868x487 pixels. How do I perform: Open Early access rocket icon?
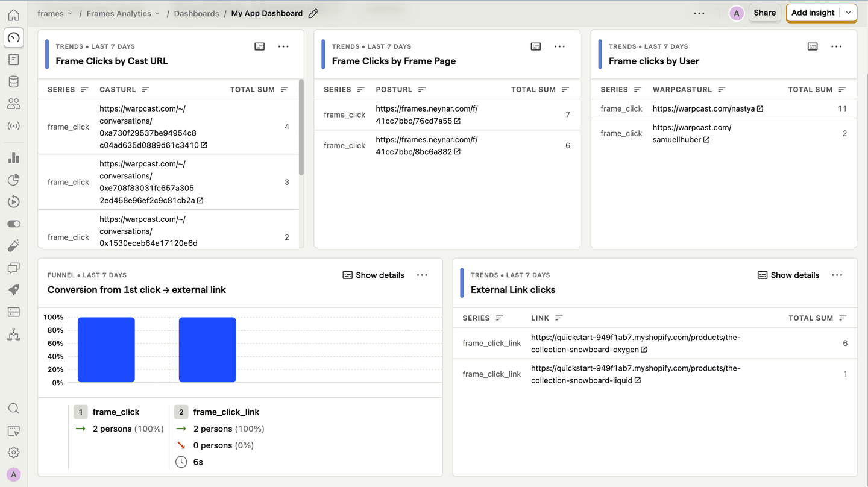coord(13,290)
